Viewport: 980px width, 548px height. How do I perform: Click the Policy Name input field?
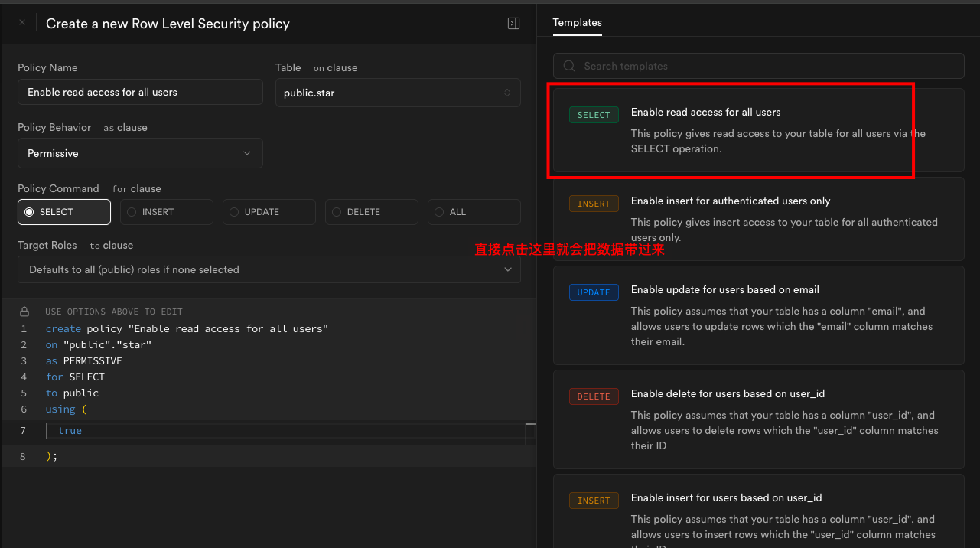pos(140,92)
